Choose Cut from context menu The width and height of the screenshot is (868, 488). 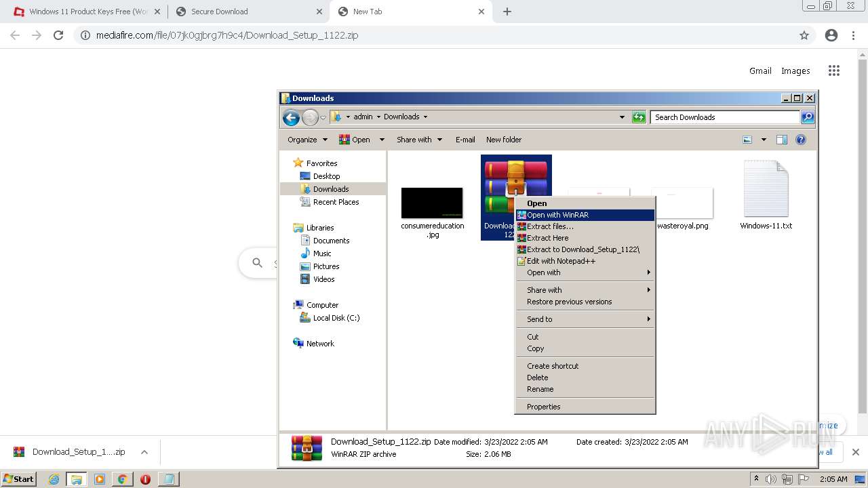click(x=585, y=337)
